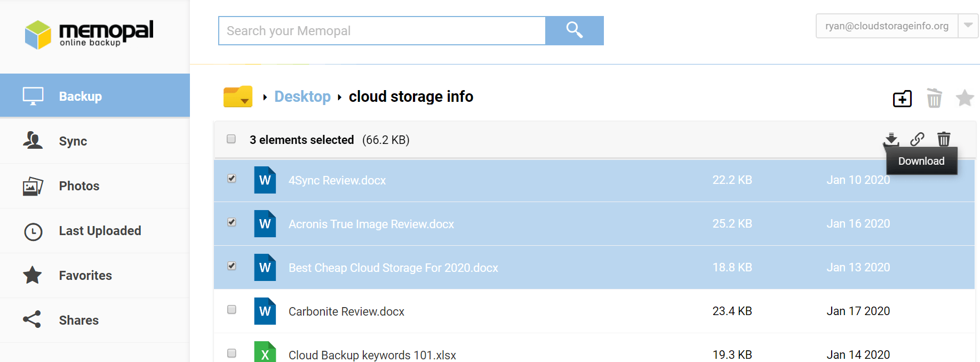Click the Memopal logo
The width and height of the screenshot is (980, 362).
click(89, 34)
